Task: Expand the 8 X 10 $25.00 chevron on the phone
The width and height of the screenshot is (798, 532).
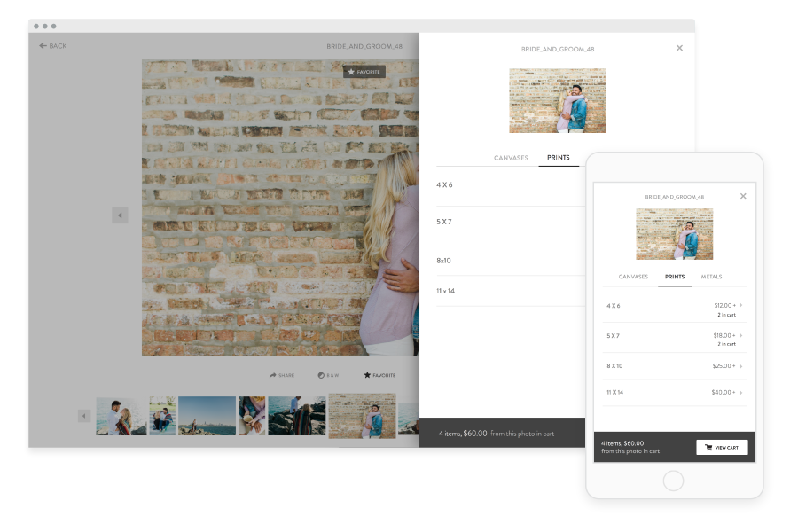Action: [741, 366]
